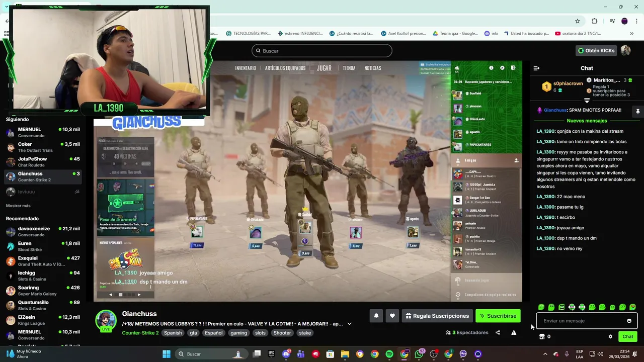Open the user profile avatar menu

point(625,51)
